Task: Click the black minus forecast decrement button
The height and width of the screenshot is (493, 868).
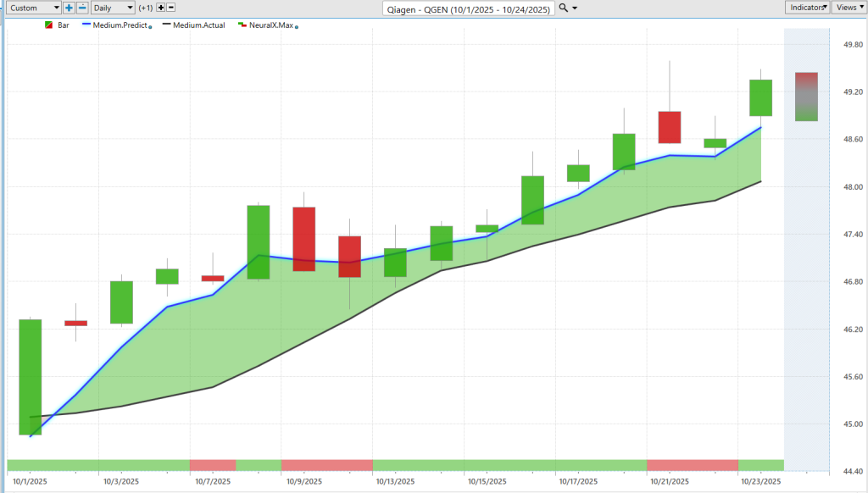Action: click(170, 8)
